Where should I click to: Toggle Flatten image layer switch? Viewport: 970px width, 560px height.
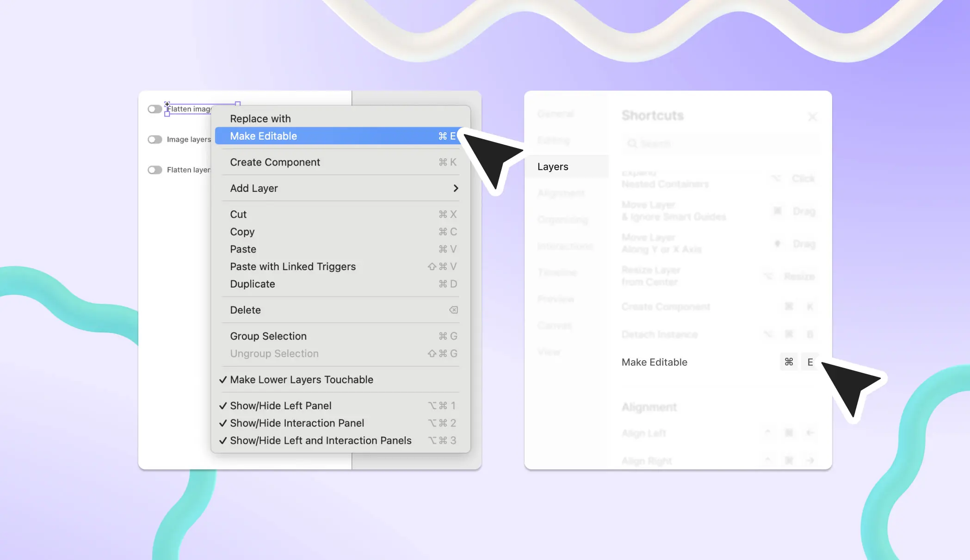[x=154, y=108]
